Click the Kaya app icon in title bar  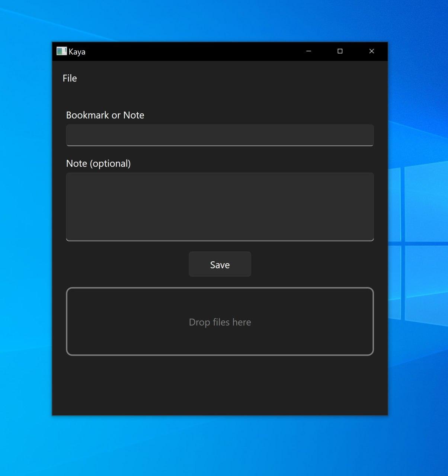tap(61, 51)
